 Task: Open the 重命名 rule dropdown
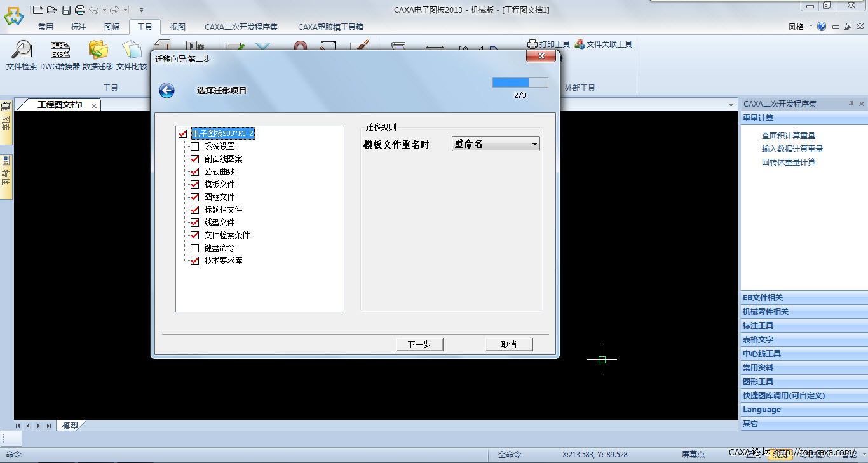pyautogui.click(x=496, y=144)
